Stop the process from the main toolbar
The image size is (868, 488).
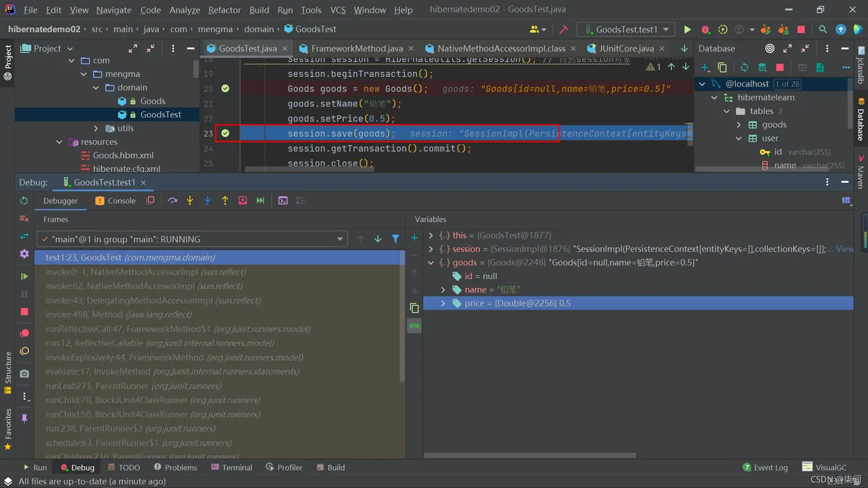(x=801, y=29)
